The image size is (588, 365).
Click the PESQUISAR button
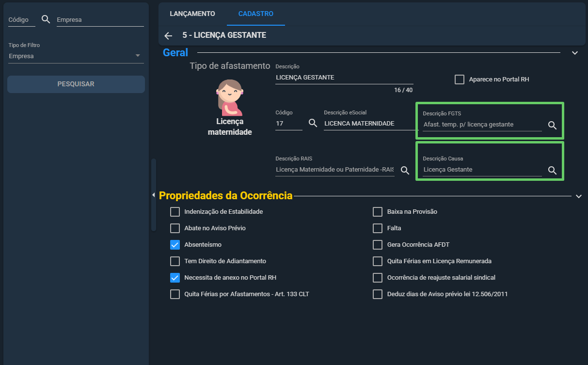click(x=76, y=84)
